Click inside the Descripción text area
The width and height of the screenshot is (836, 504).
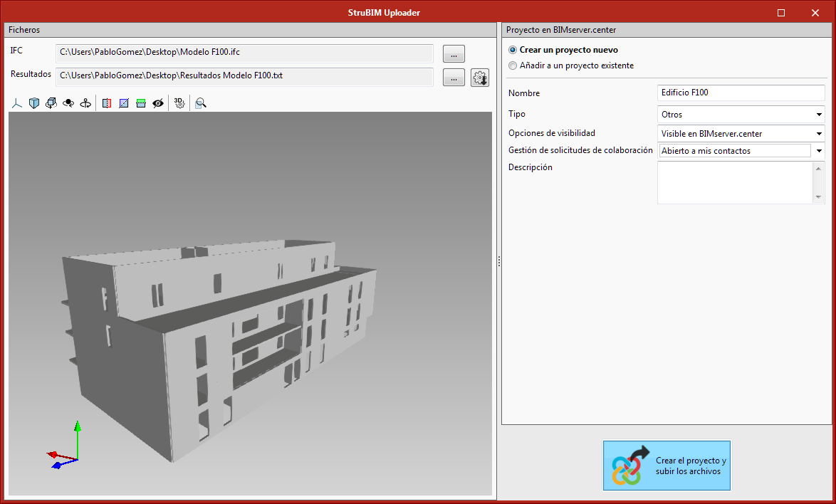tap(735, 183)
